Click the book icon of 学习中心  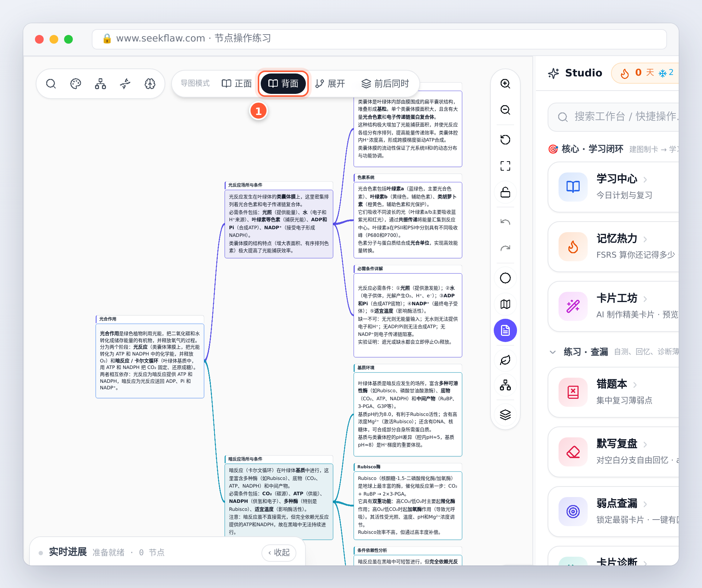573,187
